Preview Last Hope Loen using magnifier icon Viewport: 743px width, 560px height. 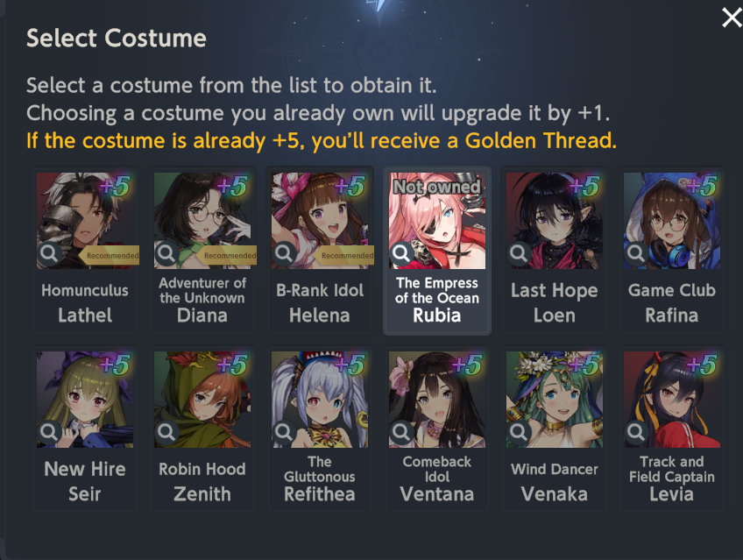[519, 253]
